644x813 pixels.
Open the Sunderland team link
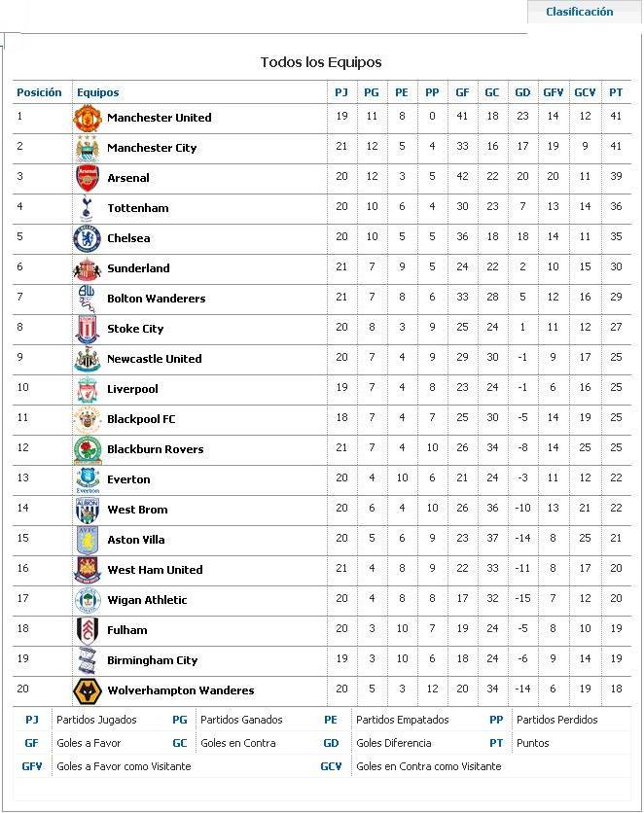point(138,268)
